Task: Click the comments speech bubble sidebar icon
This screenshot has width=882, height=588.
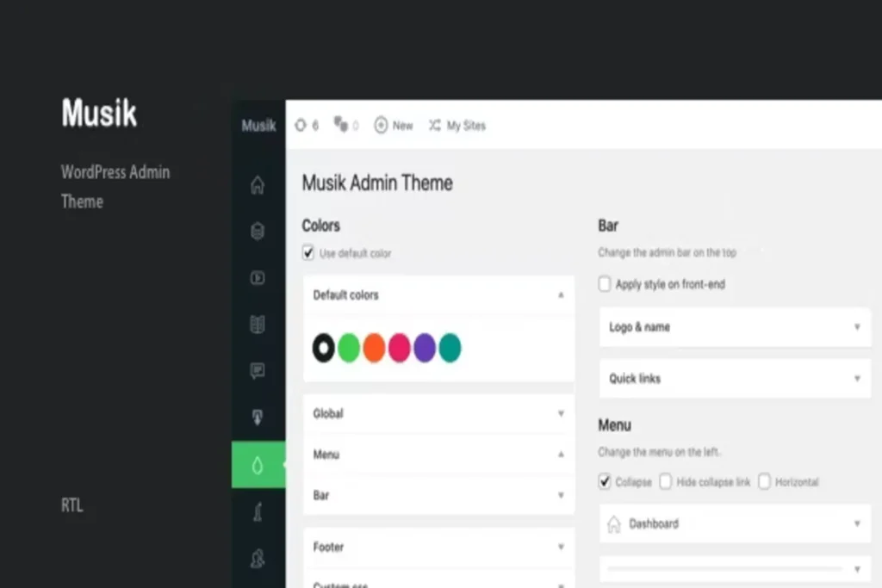Action: click(257, 371)
